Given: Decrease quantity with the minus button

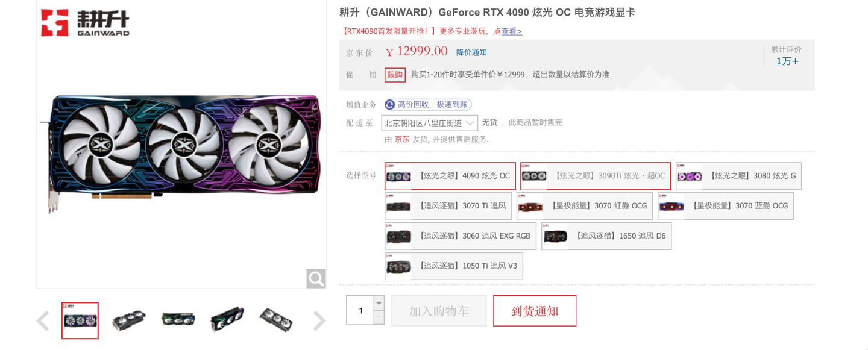Looking at the screenshot, I should (x=379, y=317).
